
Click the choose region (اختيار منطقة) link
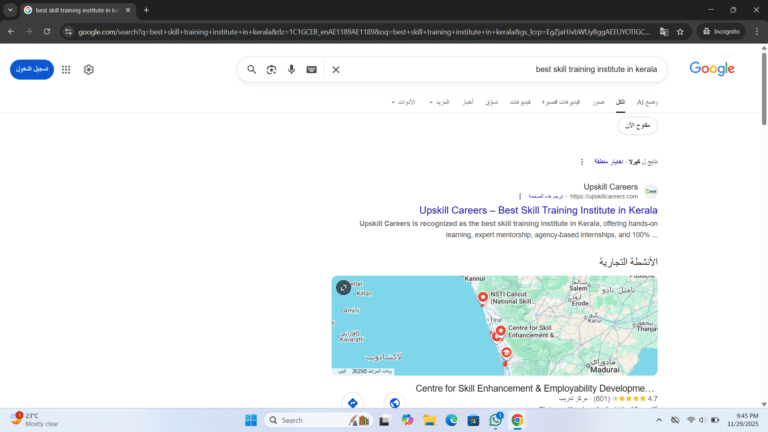(608, 162)
